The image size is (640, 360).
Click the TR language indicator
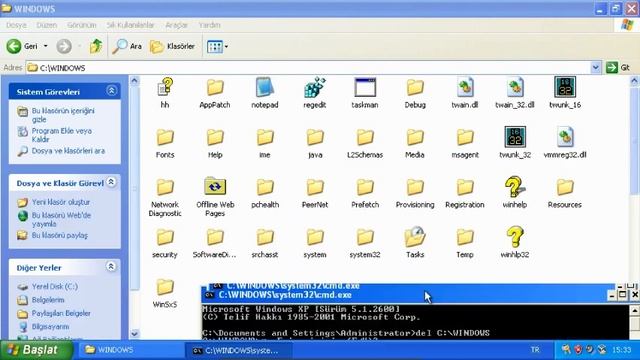tap(535, 350)
